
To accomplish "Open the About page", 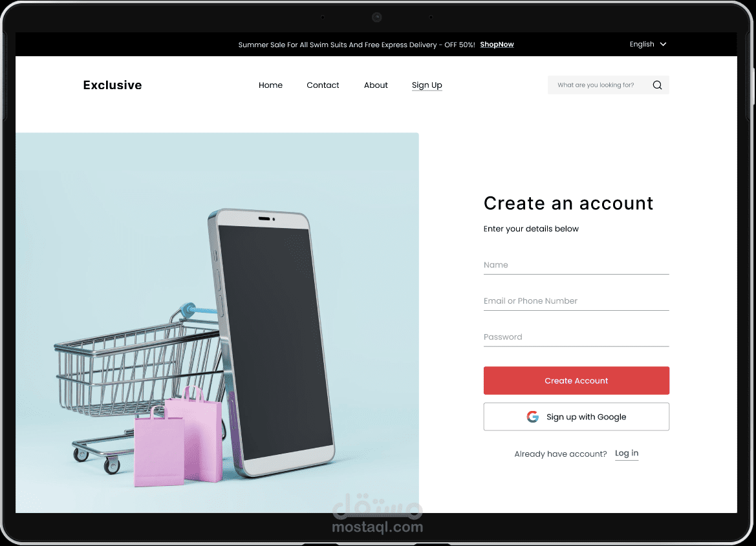I will point(376,85).
